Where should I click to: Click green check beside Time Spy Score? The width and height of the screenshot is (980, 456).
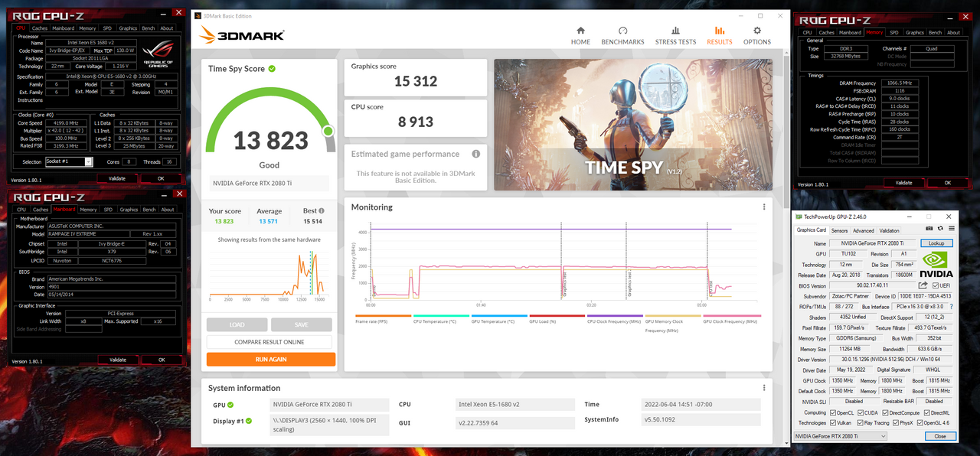(x=272, y=69)
